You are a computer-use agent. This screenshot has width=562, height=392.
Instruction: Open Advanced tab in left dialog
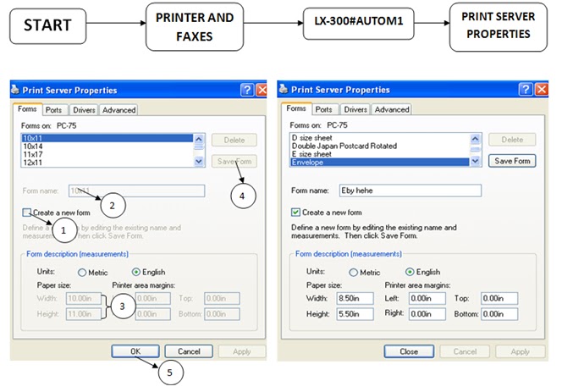118,110
